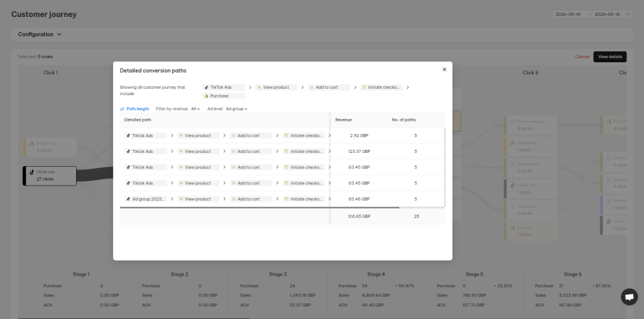Click Stage 5 AOV 157.70 GBP
The image size is (644, 319).
[473, 305]
